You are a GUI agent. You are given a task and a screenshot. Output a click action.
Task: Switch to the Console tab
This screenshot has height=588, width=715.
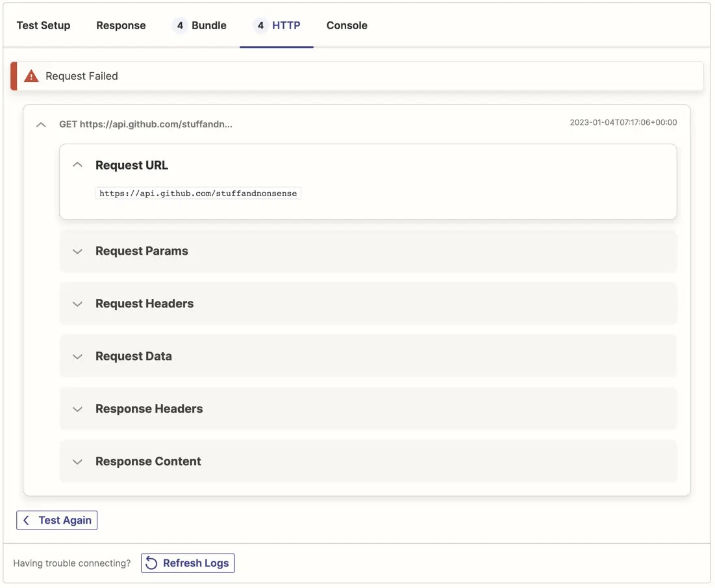point(347,25)
